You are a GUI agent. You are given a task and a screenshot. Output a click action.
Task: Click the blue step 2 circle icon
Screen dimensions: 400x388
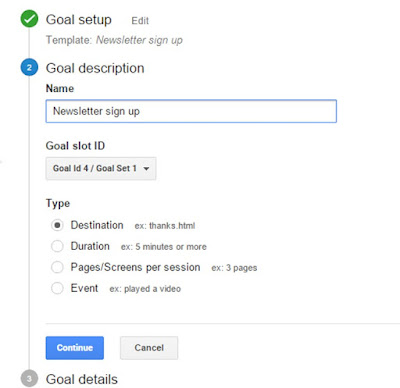pyautogui.click(x=29, y=68)
